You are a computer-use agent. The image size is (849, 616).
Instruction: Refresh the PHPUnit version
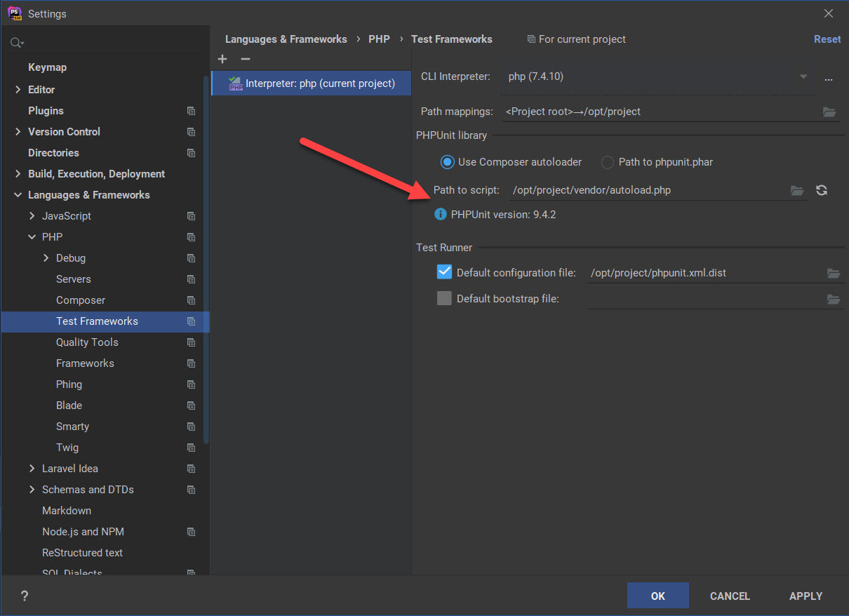pos(822,190)
